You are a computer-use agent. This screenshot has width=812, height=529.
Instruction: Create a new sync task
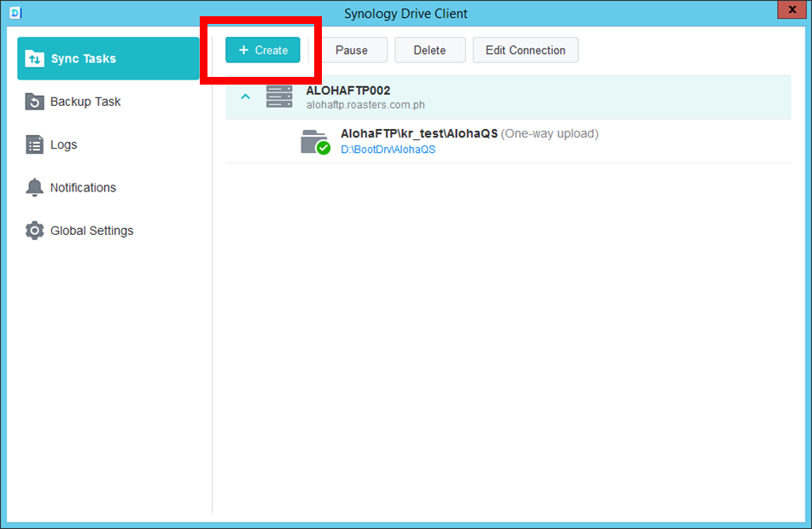click(262, 50)
